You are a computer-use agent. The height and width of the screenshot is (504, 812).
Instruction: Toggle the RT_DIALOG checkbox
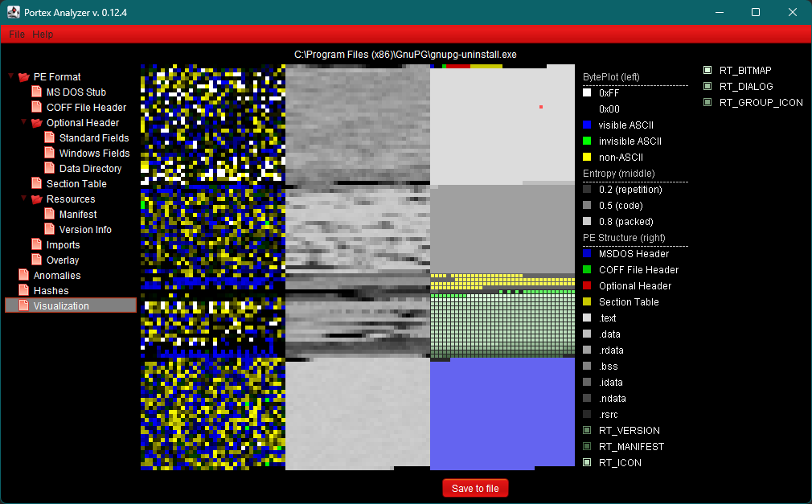pos(708,86)
